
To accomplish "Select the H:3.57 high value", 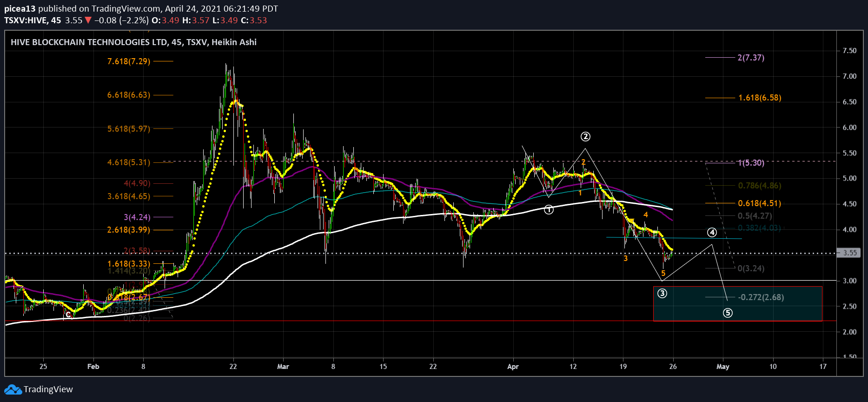I will coord(196,20).
